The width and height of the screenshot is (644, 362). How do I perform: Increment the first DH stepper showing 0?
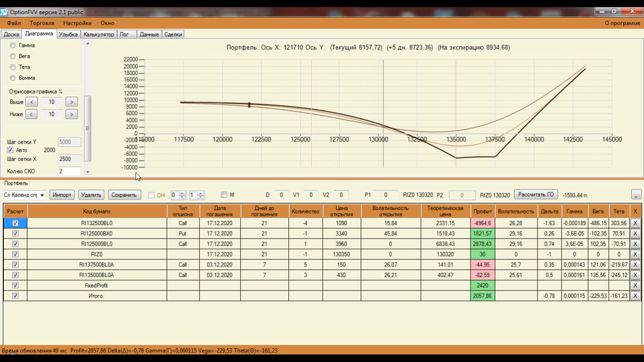coord(182,193)
